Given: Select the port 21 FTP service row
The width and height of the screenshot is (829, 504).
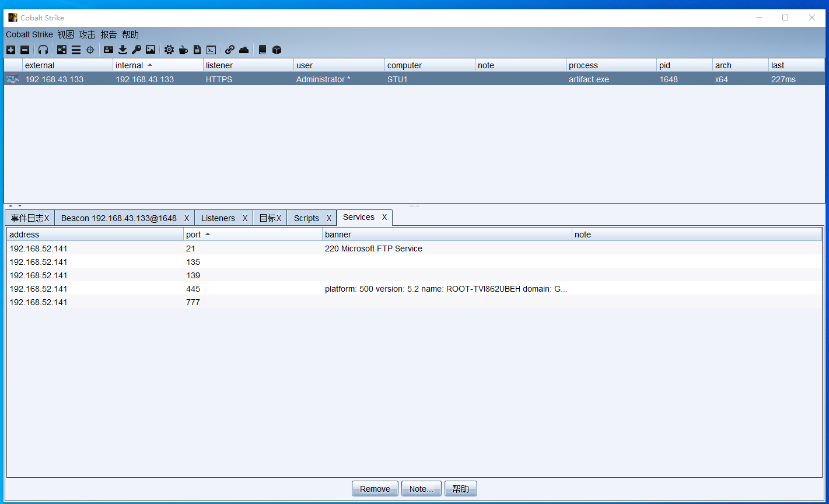Looking at the screenshot, I should (414, 249).
